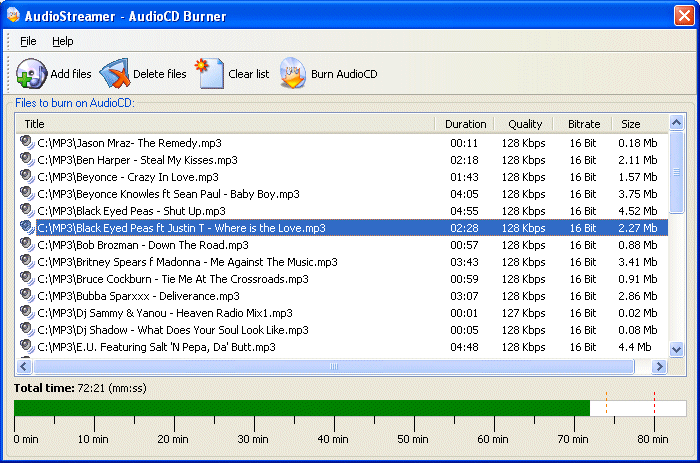Select Tie Me At The Crossroads.mp3 row

click(x=342, y=279)
